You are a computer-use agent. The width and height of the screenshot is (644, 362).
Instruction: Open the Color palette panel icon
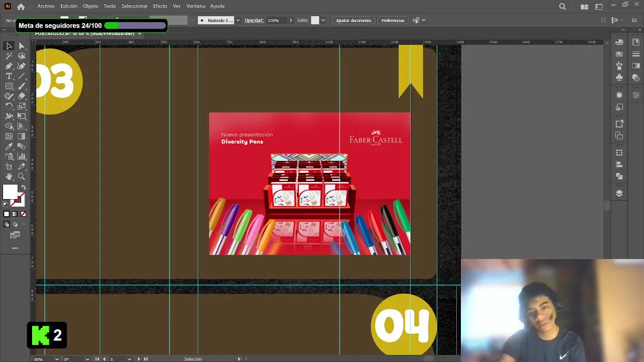[619, 42]
